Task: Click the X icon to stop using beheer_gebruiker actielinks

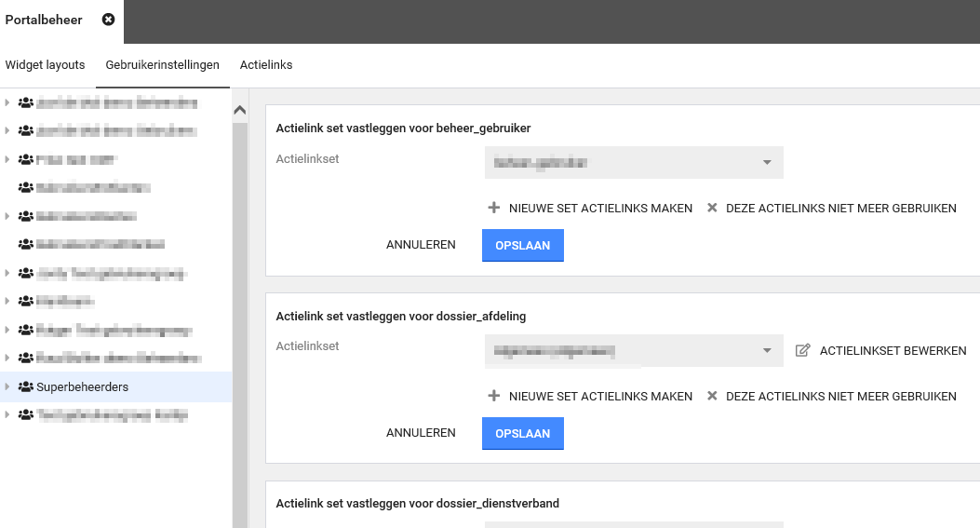Action: coord(712,209)
